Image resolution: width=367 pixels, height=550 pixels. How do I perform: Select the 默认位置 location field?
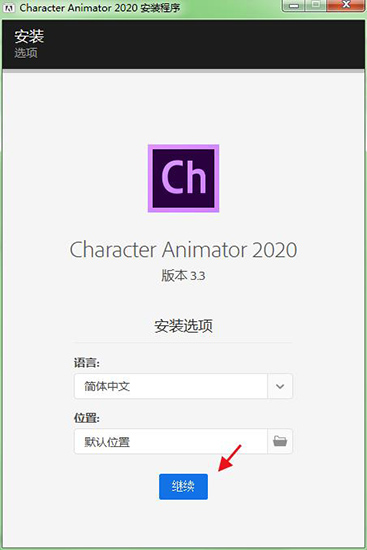coord(171,441)
